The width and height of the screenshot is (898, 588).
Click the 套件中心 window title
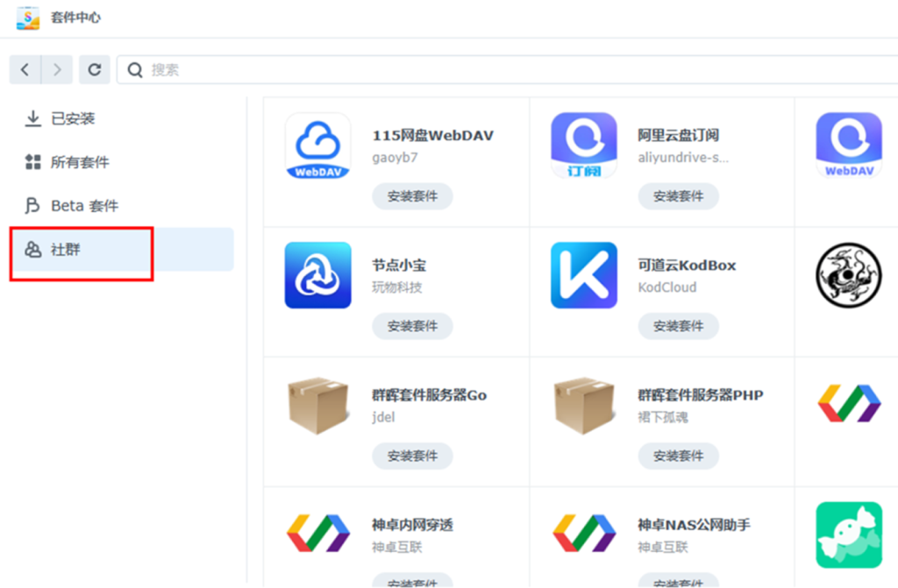click(x=75, y=18)
